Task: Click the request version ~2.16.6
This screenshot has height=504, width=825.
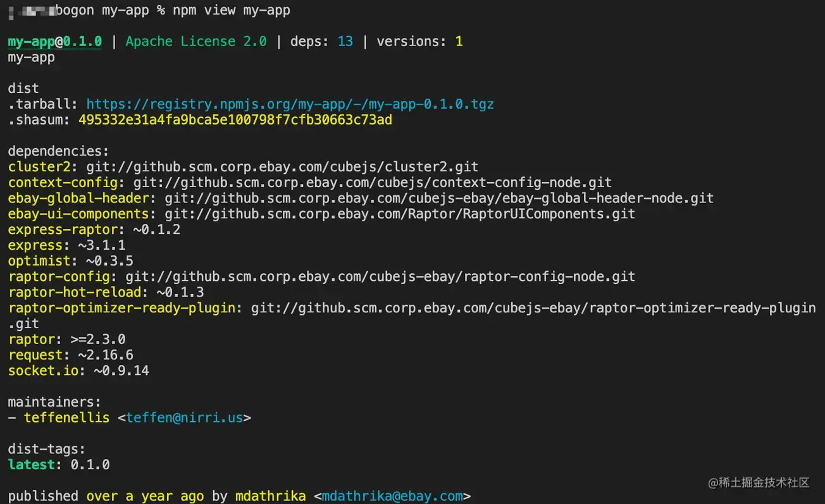Action: 106,355
